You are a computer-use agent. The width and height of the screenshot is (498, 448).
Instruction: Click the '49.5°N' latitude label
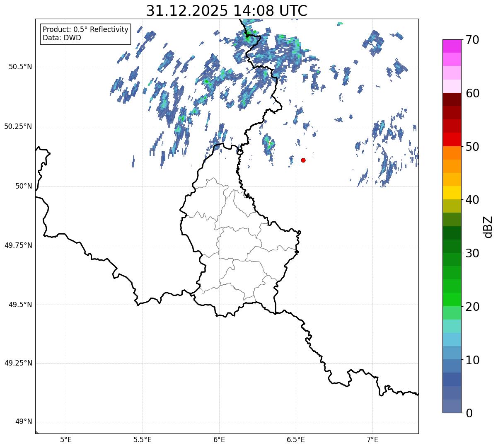(20, 305)
